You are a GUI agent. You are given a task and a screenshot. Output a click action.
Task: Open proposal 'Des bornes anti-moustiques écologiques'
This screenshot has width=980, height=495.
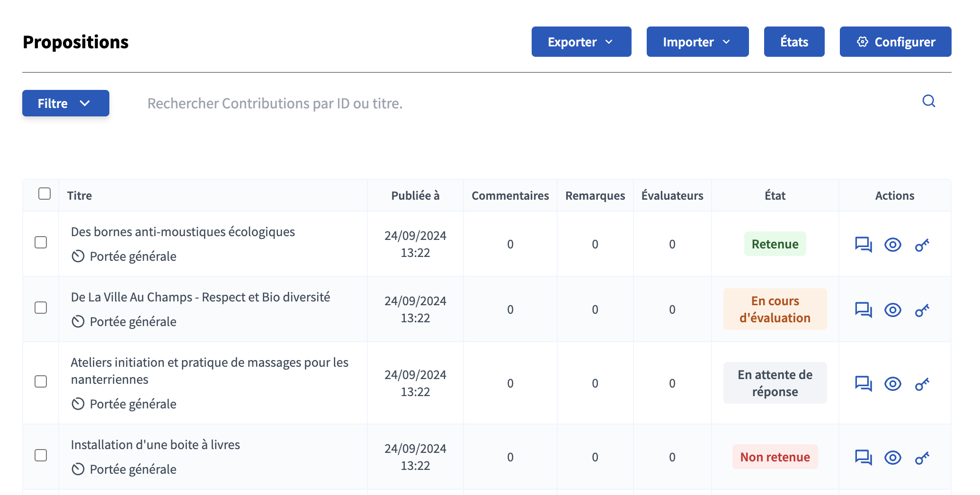tap(183, 232)
